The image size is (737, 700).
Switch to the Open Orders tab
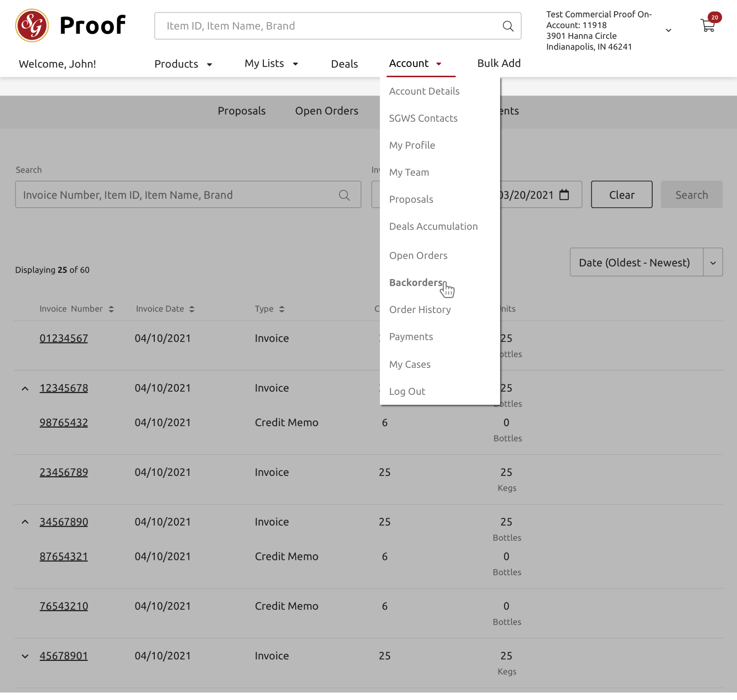[x=326, y=111]
